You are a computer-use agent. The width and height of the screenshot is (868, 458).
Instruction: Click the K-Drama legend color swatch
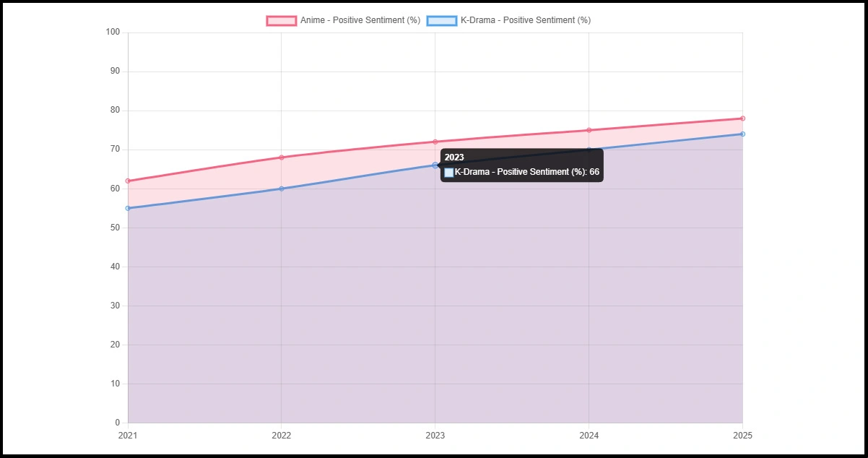[x=441, y=20]
